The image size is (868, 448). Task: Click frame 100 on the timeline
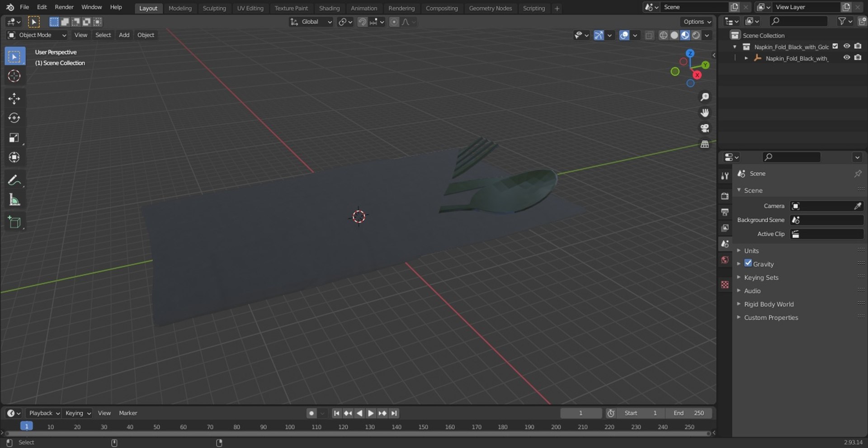point(290,427)
